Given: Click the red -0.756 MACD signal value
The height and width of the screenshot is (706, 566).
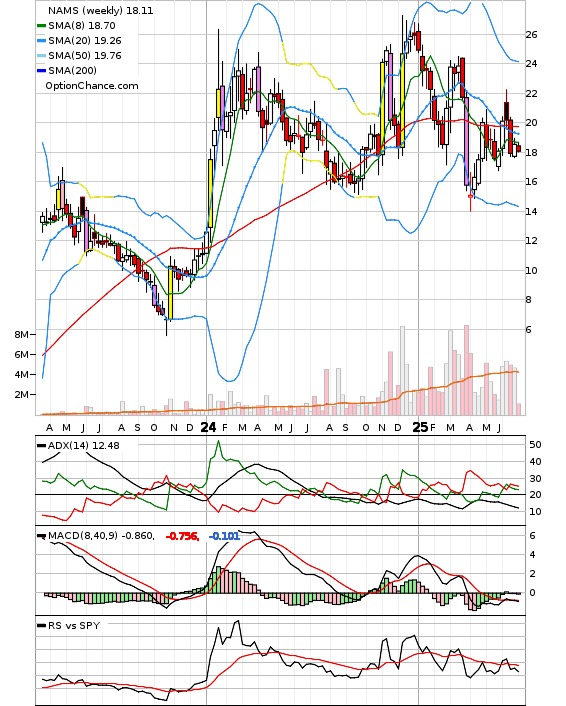Looking at the screenshot, I should [x=182, y=536].
